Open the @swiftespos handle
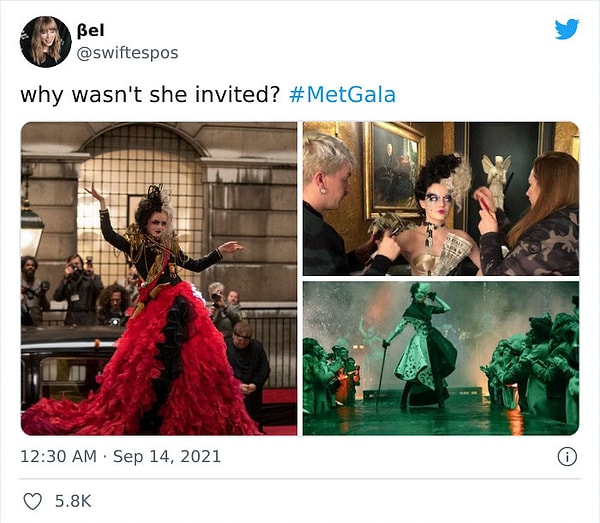 pyautogui.click(x=127, y=53)
